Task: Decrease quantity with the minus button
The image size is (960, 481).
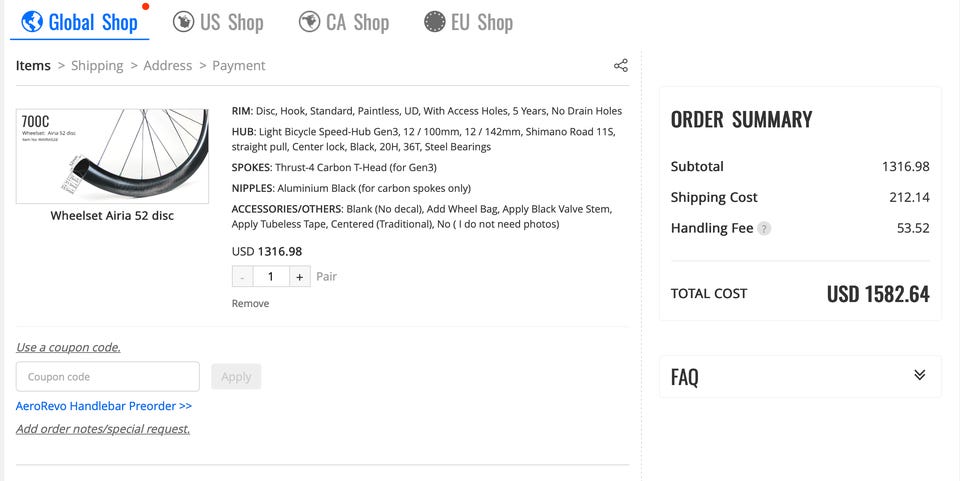Action: pos(242,277)
